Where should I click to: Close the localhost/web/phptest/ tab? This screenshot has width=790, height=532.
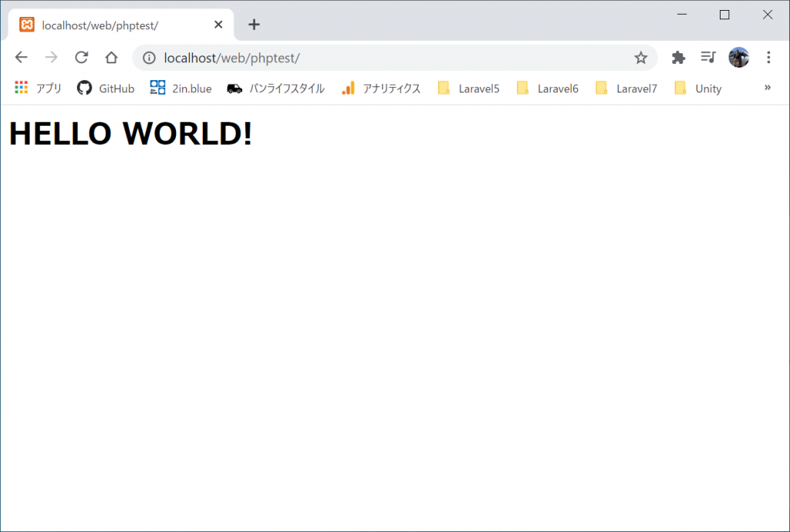tap(218, 25)
